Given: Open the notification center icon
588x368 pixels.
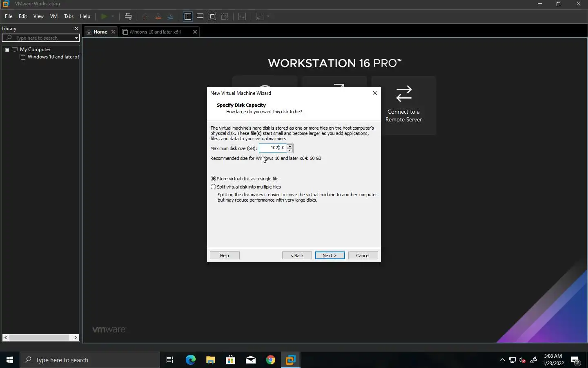Looking at the screenshot, I should point(576,360).
